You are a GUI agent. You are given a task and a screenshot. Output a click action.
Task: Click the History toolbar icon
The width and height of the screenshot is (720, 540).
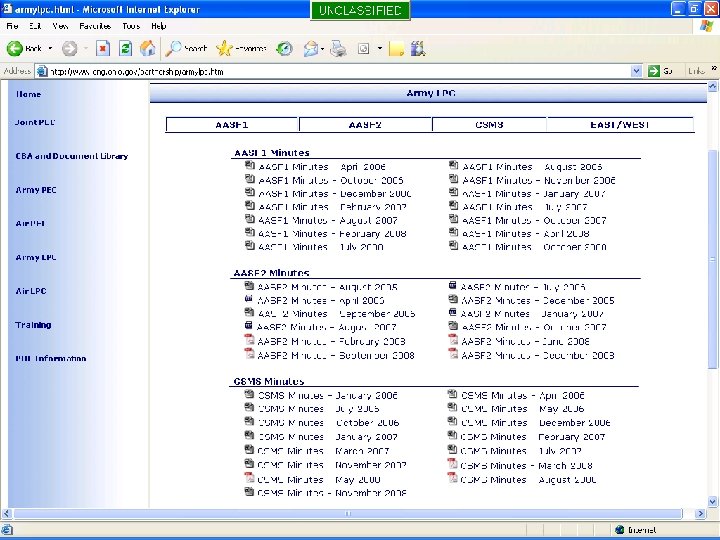[285, 48]
